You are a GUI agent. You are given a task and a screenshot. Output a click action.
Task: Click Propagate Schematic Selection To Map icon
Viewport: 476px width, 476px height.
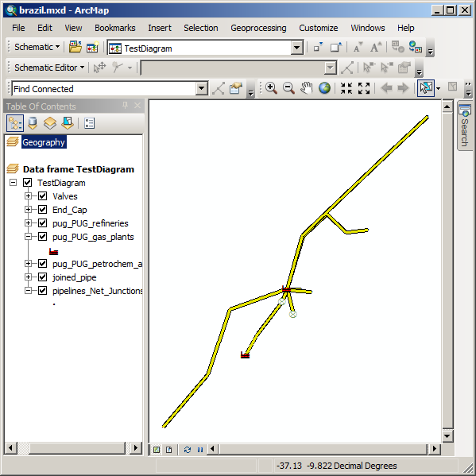(x=397, y=48)
